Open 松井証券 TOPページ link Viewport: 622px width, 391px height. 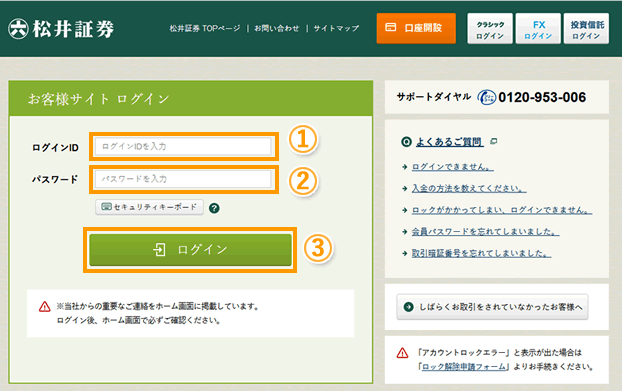pyautogui.click(x=205, y=29)
